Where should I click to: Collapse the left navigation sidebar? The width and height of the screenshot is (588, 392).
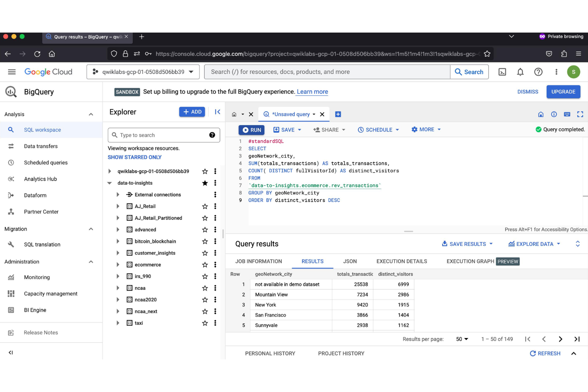(x=11, y=353)
